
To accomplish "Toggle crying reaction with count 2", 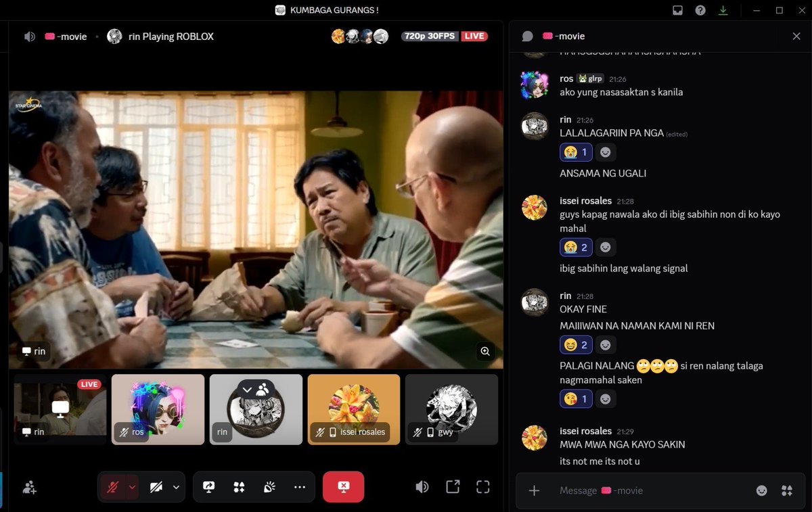I will 576,248.
